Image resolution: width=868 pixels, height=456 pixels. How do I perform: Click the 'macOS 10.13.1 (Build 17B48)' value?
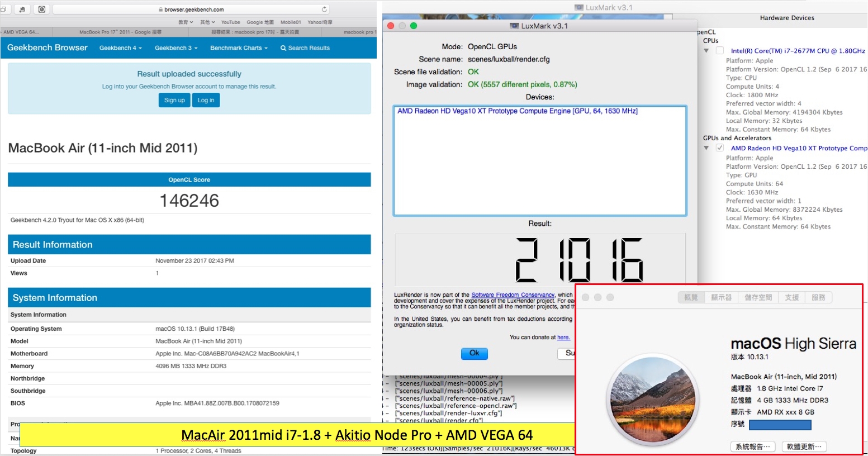pyautogui.click(x=195, y=329)
